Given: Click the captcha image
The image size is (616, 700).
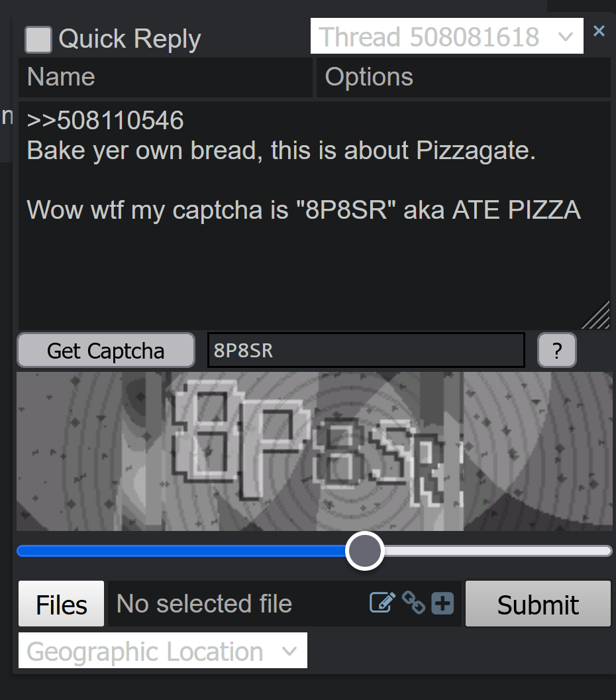Looking at the screenshot, I should pos(314,451).
